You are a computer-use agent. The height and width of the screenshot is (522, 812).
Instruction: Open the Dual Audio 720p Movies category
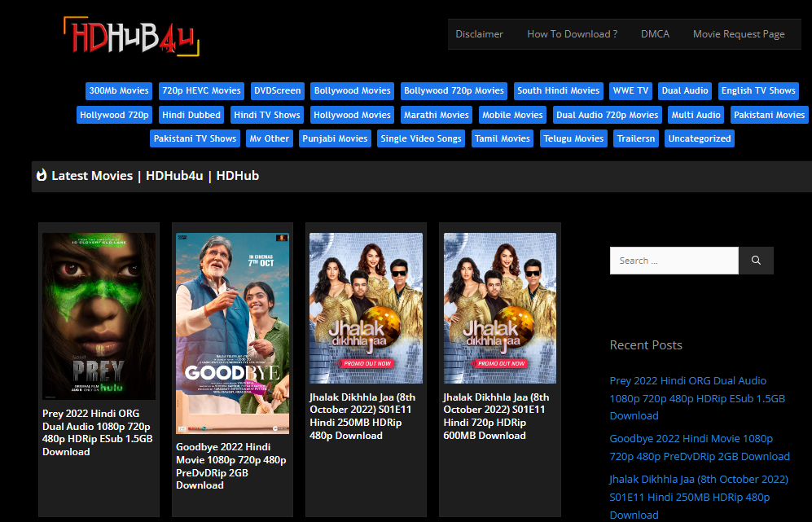[x=608, y=115]
